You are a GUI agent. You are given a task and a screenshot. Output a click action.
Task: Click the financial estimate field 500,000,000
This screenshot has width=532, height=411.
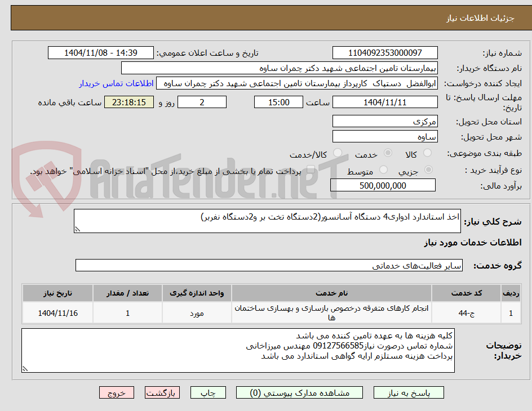pyautogui.click(x=383, y=185)
